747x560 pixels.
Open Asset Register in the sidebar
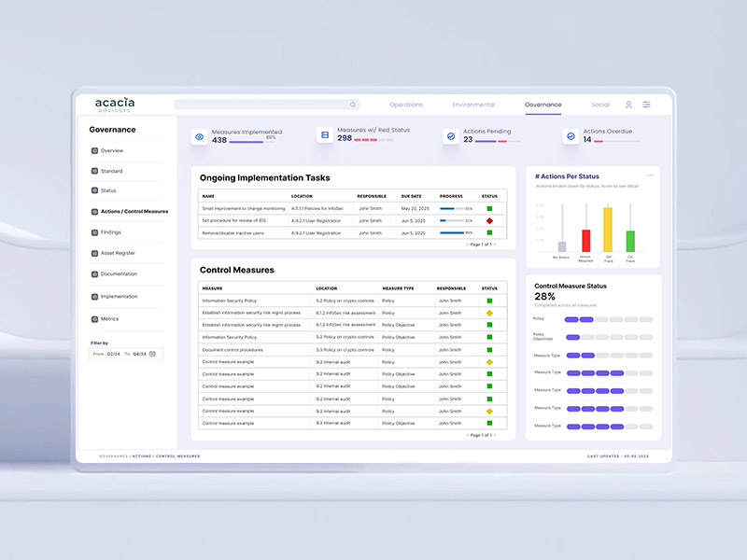(118, 253)
